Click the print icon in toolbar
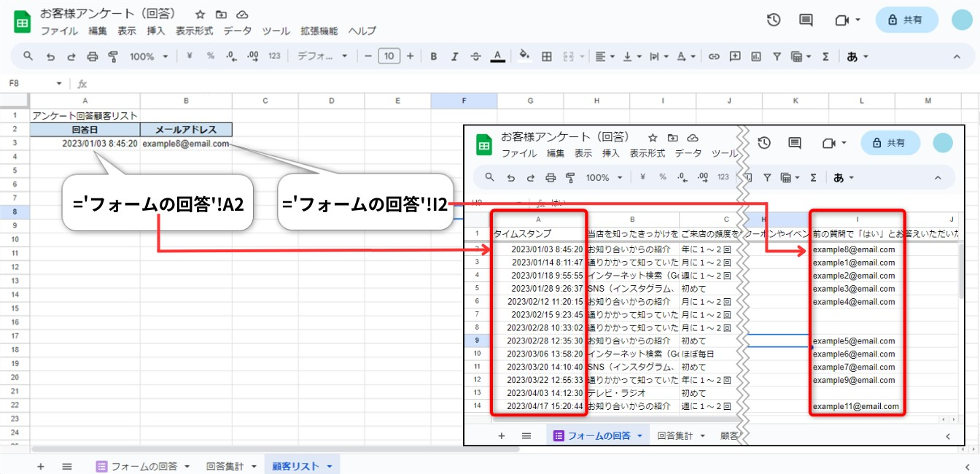This screenshot has height=474, width=980. click(92, 56)
